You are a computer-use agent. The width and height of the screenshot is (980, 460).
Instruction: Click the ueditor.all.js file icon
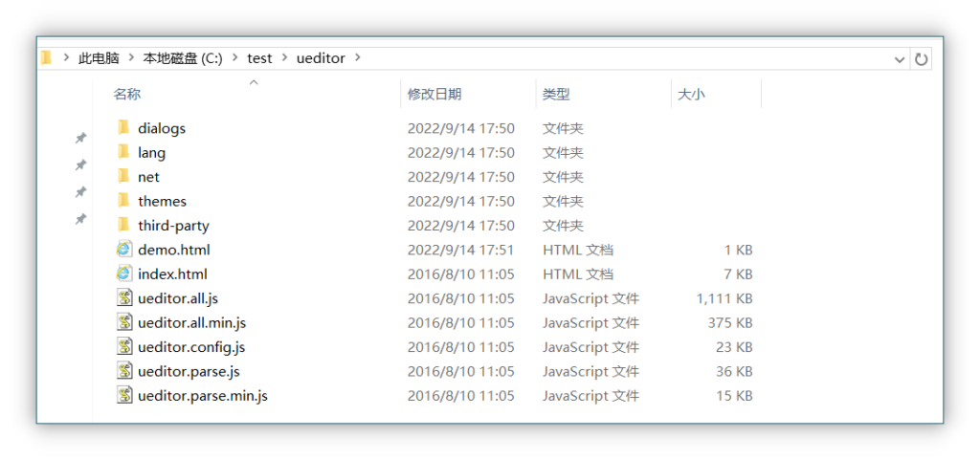(125, 298)
